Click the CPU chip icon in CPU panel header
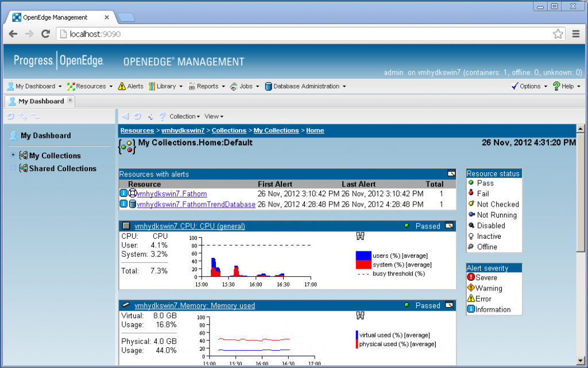The image size is (588, 368). 126,226
